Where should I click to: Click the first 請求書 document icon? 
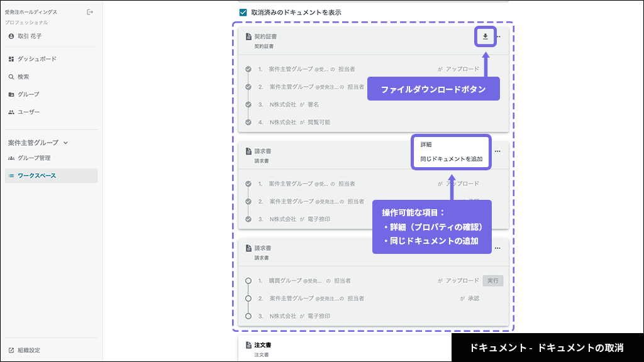(x=248, y=151)
